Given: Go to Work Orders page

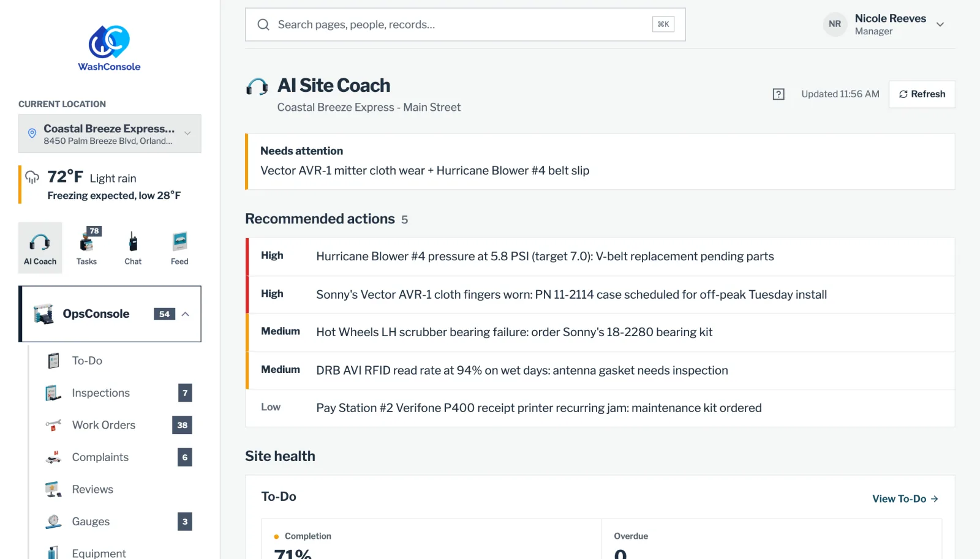Looking at the screenshot, I should pyautogui.click(x=104, y=425).
